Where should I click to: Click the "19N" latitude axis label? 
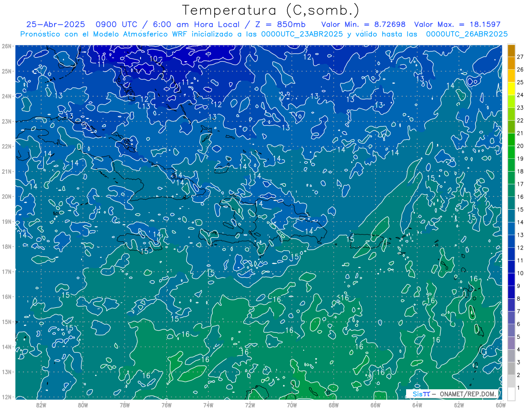pyautogui.click(x=7, y=221)
